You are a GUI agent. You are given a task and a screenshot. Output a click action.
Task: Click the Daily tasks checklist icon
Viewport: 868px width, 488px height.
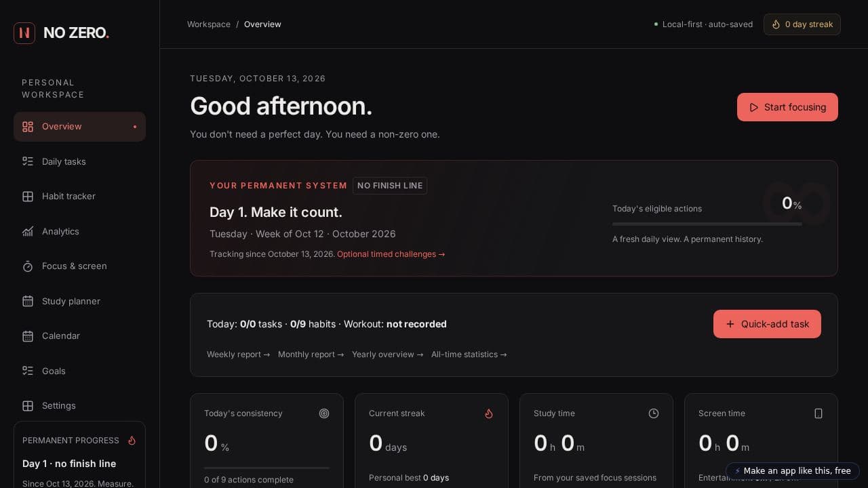click(28, 161)
